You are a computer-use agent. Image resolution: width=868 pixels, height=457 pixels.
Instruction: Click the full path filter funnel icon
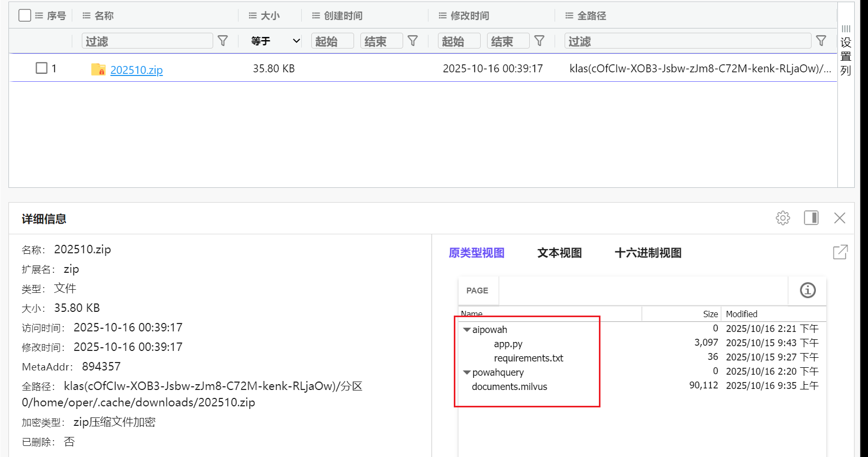[821, 41]
